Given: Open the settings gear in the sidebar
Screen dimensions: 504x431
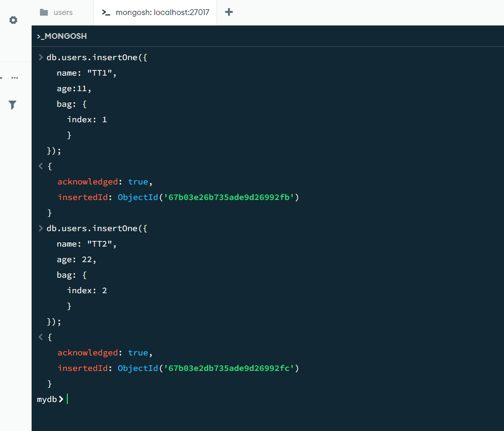Looking at the screenshot, I should pyautogui.click(x=13, y=20).
